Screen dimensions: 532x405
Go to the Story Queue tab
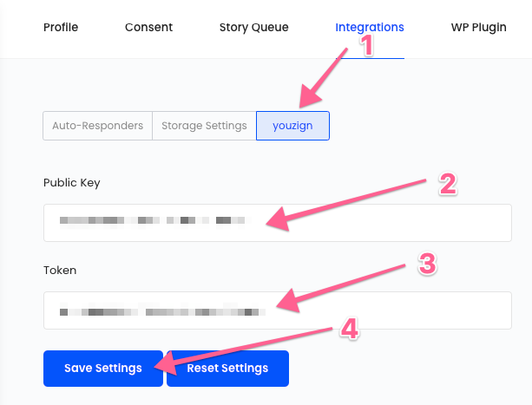point(253,28)
